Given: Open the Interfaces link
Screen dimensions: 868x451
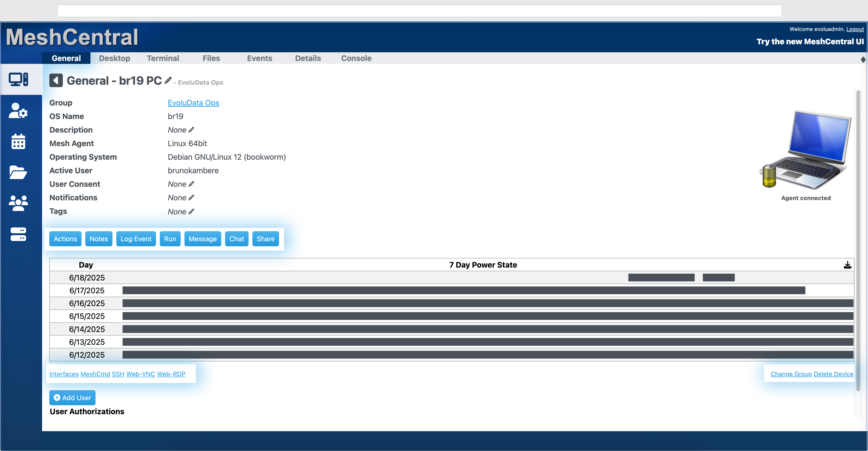Looking at the screenshot, I should click(x=64, y=374).
